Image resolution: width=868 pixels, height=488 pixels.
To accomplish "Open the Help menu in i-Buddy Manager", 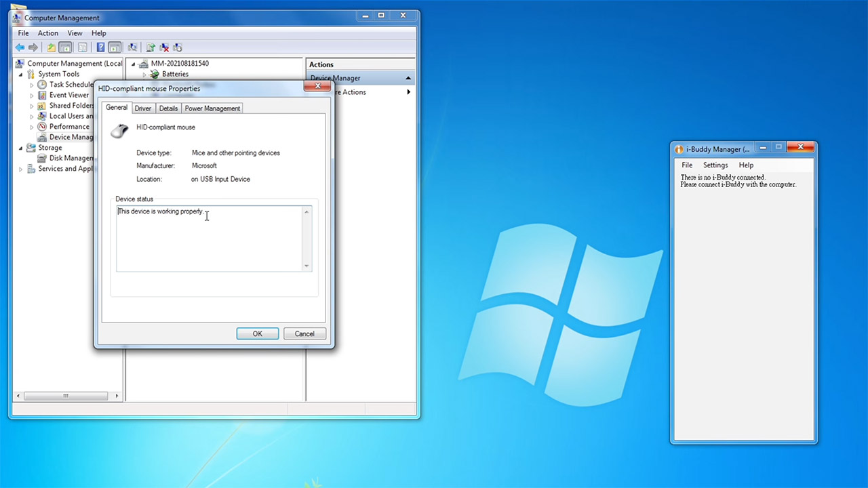I will pos(746,165).
